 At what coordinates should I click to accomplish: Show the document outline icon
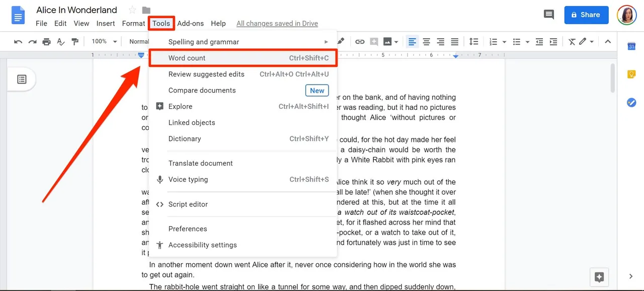22,79
